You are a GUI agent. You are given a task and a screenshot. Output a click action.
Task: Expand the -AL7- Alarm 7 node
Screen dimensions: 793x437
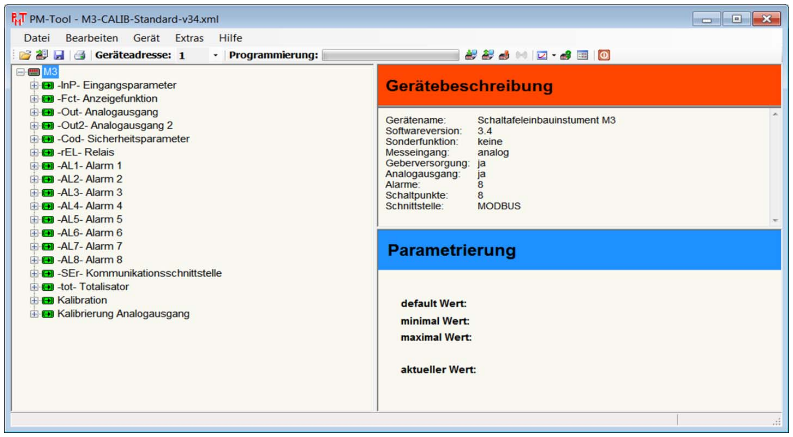tap(34, 247)
